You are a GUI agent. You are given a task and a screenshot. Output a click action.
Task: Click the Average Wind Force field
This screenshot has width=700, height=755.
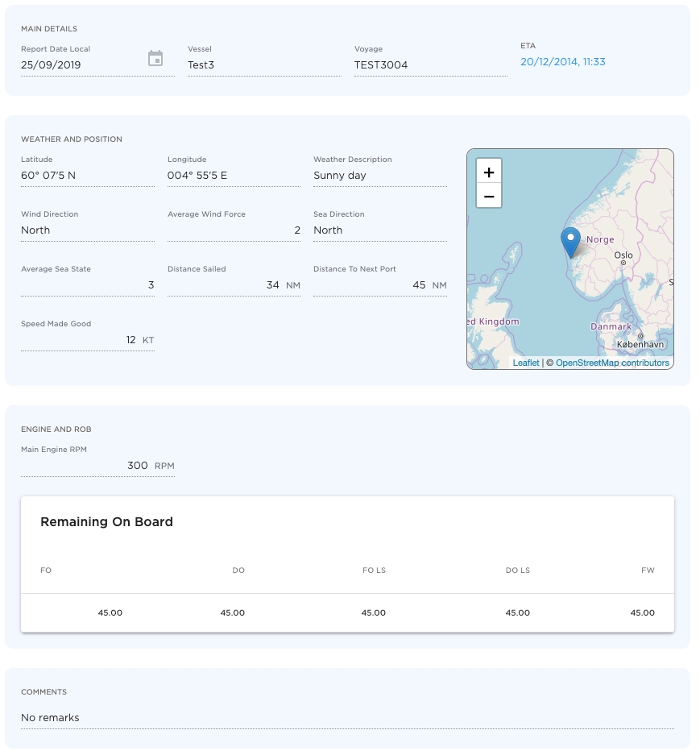coord(234,230)
